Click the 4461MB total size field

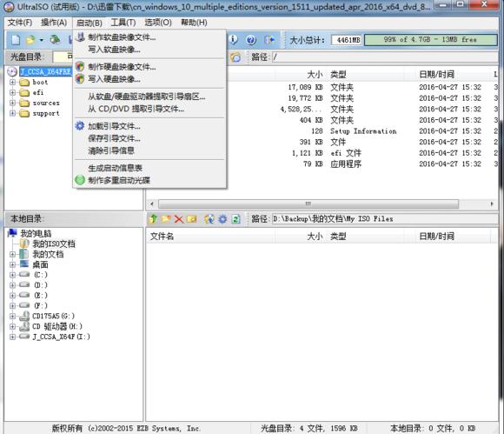[x=346, y=40]
